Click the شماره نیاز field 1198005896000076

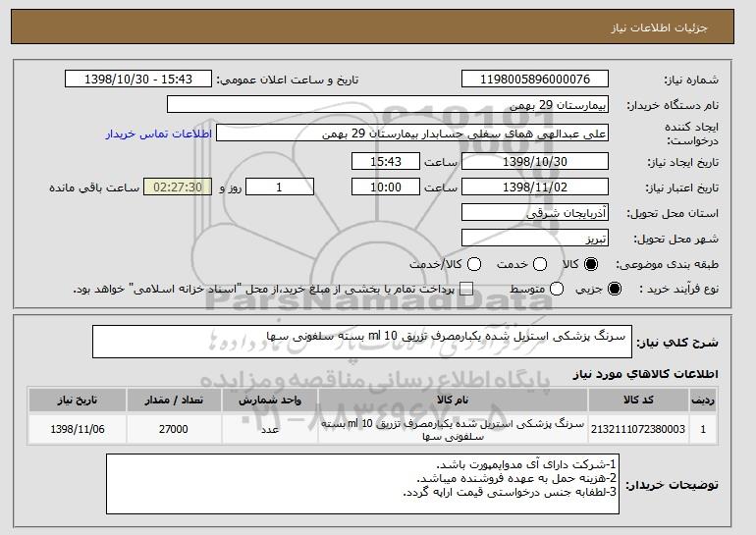pyautogui.click(x=535, y=80)
